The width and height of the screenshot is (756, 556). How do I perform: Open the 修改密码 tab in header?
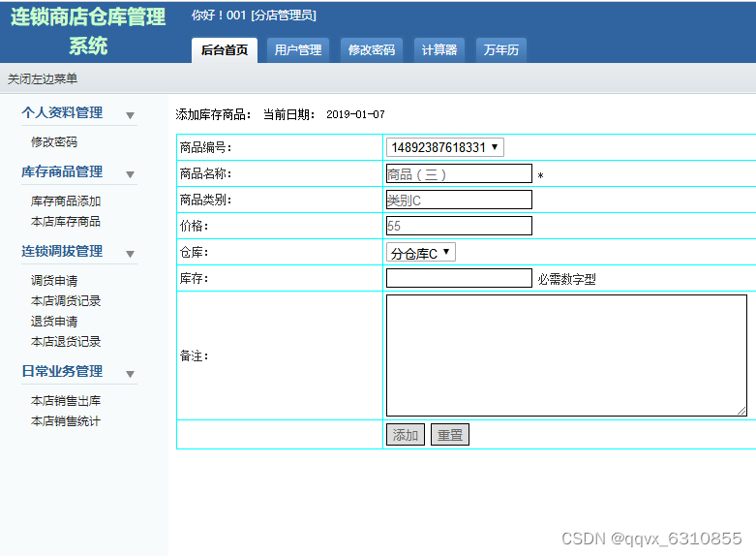point(372,50)
